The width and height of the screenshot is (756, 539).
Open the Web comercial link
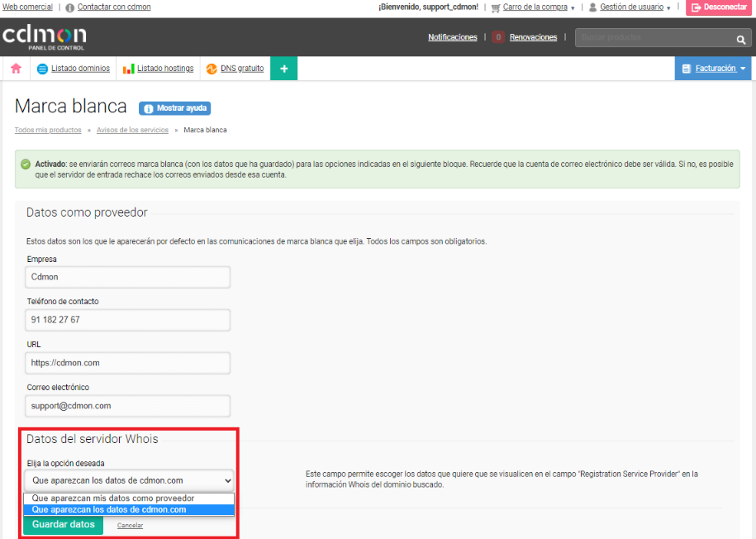27,7
